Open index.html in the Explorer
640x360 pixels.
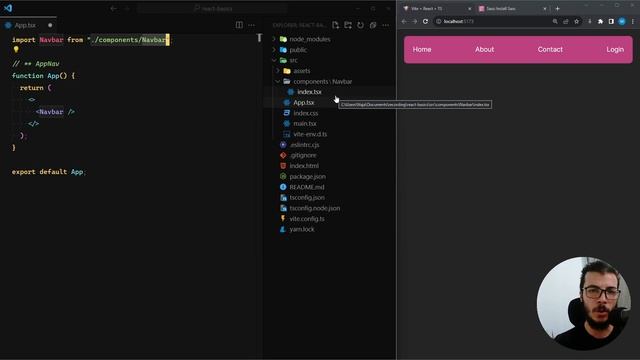pos(304,166)
